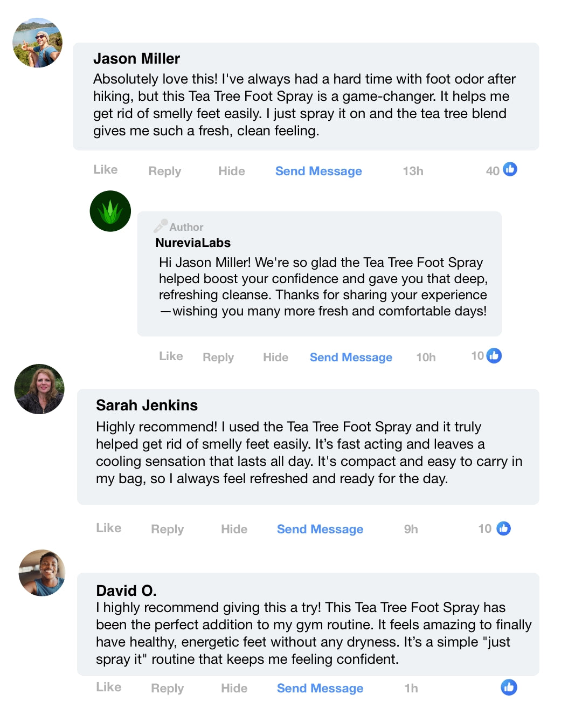
Task: Hide the NureviaLabs reply
Action: [x=275, y=358]
